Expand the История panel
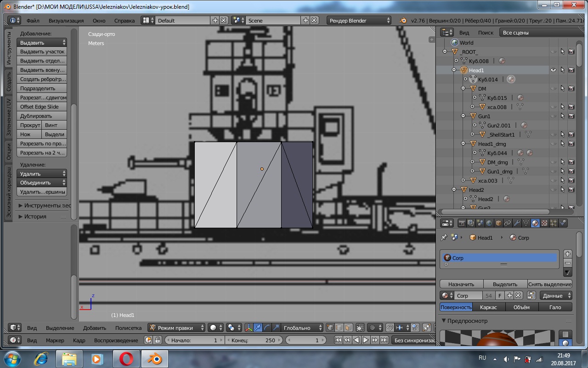 coord(35,217)
